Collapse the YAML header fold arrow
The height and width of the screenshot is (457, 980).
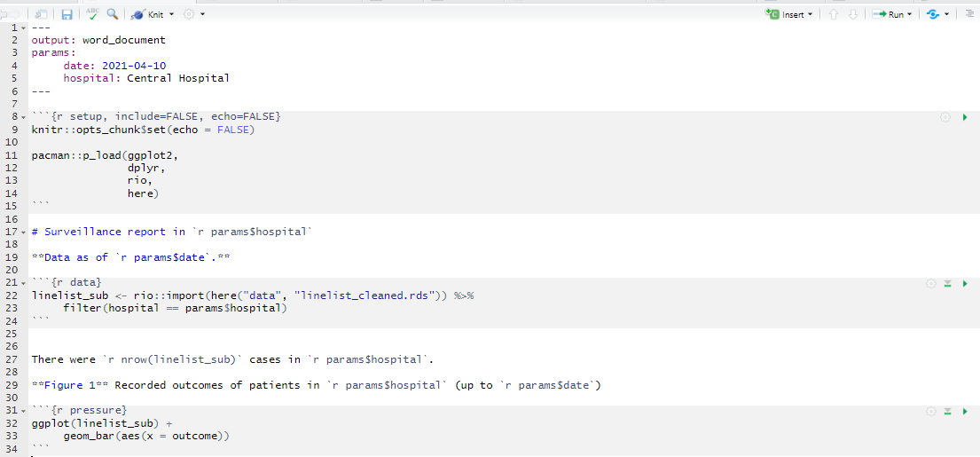23,28
